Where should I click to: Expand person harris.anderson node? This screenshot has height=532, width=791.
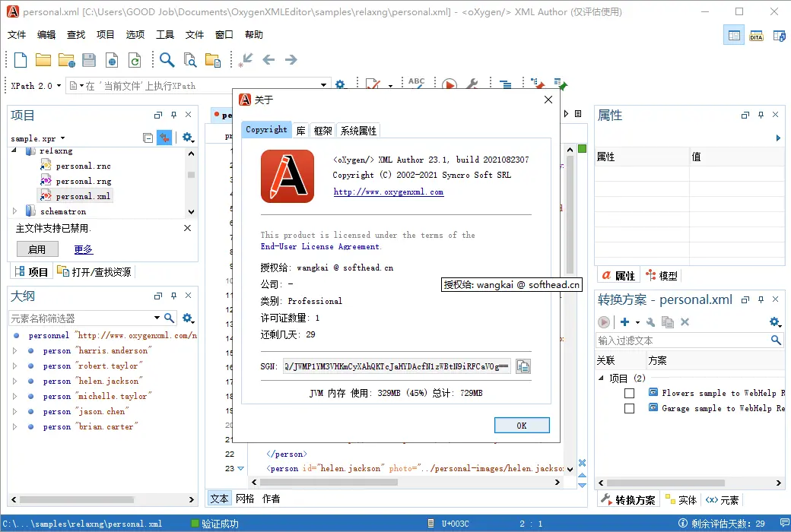click(14, 350)
